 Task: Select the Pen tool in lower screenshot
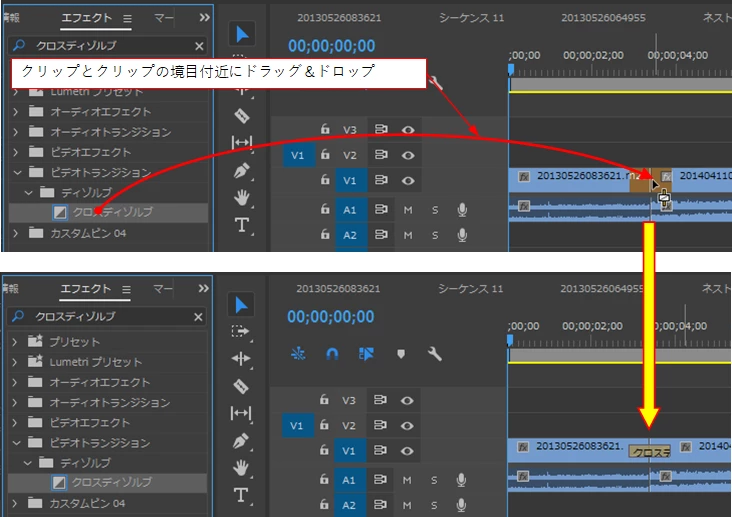click(241, 441)
